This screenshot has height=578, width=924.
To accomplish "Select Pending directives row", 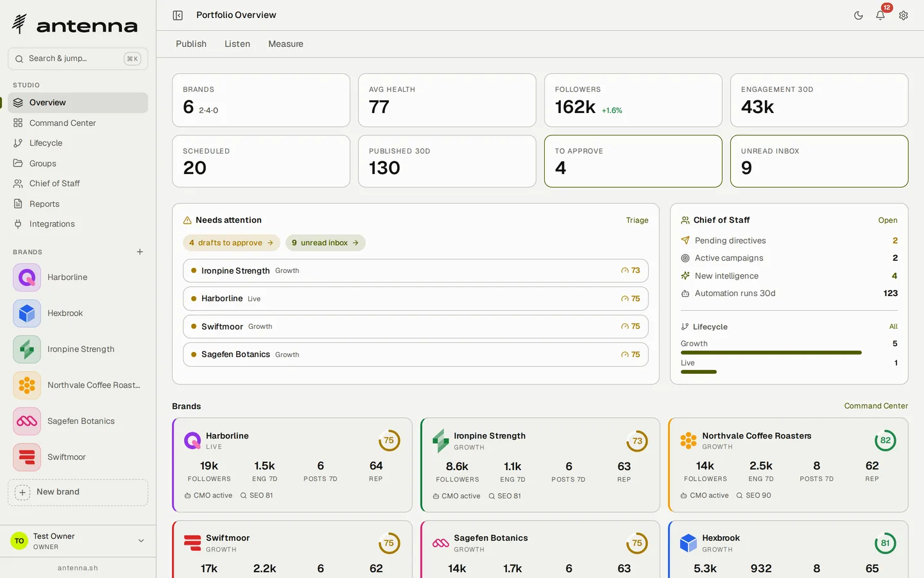I will point(789,240).
